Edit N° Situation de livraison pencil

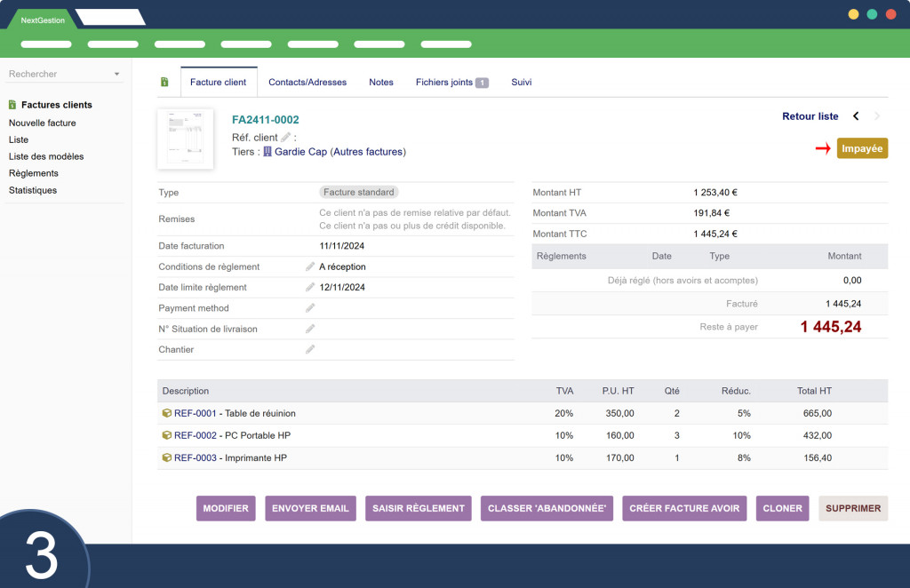(x=310, y=329)
